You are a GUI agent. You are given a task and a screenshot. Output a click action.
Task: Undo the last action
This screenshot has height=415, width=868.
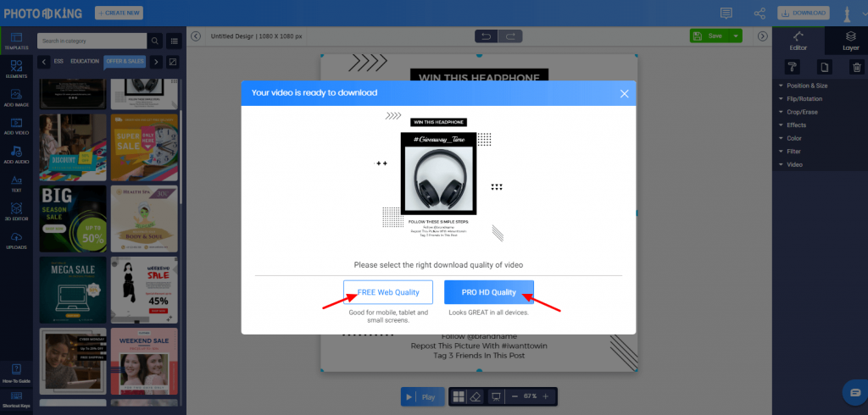coord(486,36)
